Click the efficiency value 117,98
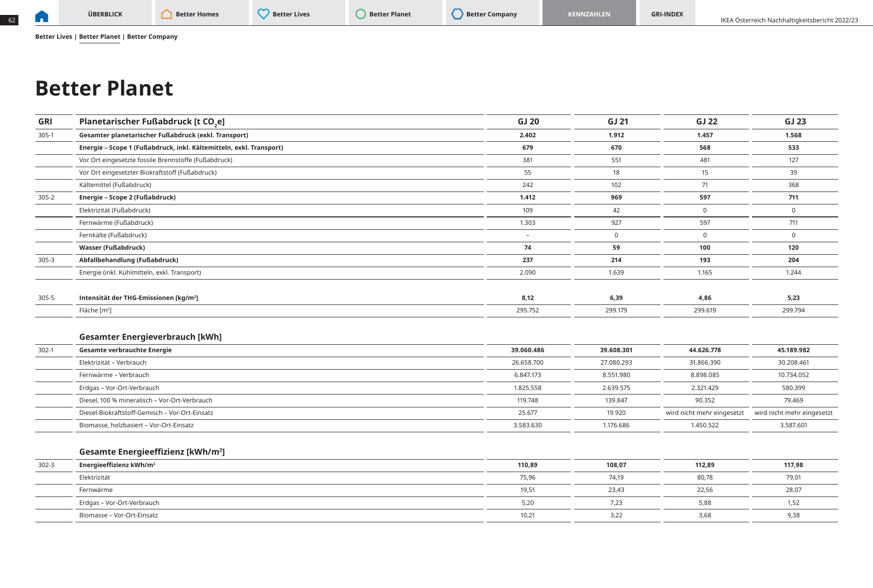 click(x=793, y=465)
